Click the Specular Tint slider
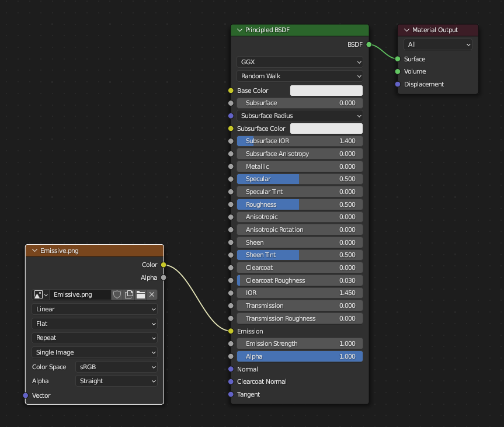The image size is (504, 427). click(300, 192)
